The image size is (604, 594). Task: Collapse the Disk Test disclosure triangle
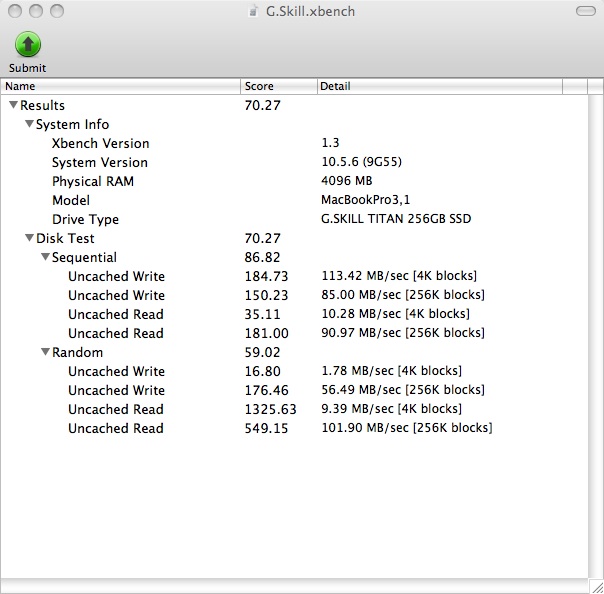point(29,238)
